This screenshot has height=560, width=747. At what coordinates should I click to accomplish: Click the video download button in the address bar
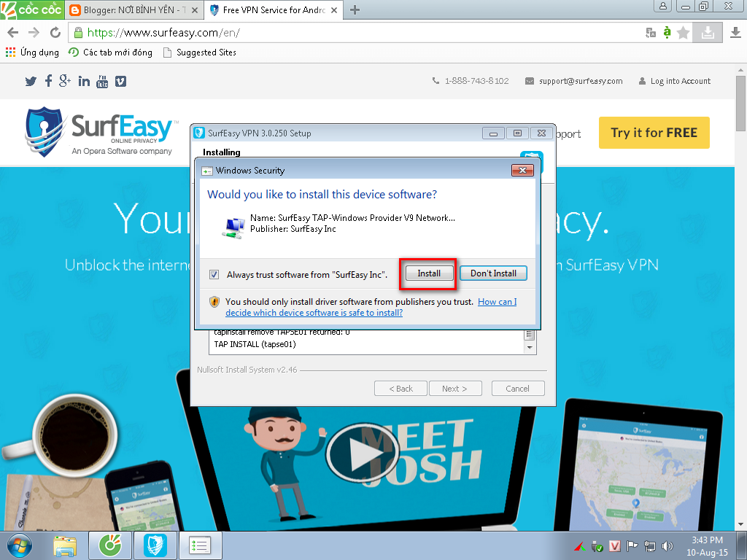coord(708,32)
